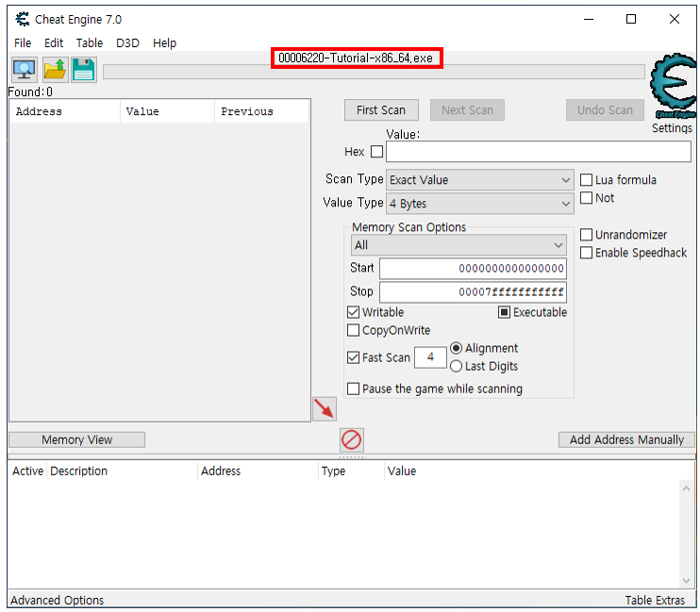The width and height of the screenshot is (700, 612).
Task: Click the red no-entry clear list icon
Action: pyautogui.click(x=351, y=439)
